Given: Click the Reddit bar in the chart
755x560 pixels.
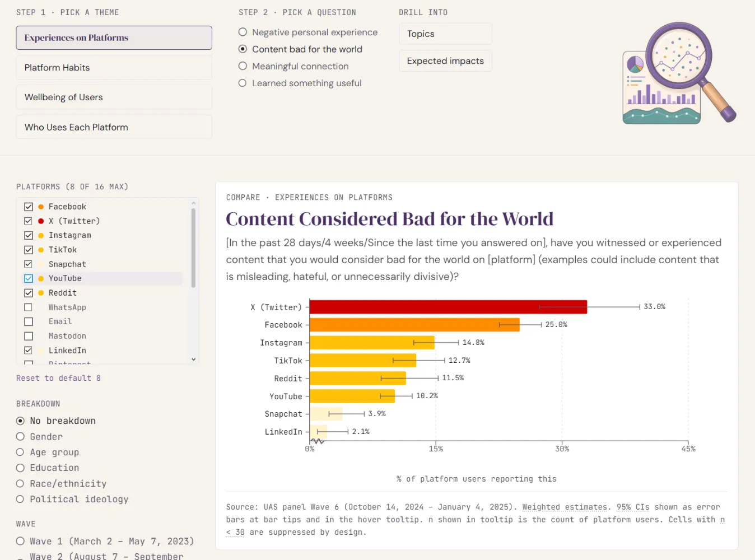Looking at the screenshot, I should pos(358,379).
